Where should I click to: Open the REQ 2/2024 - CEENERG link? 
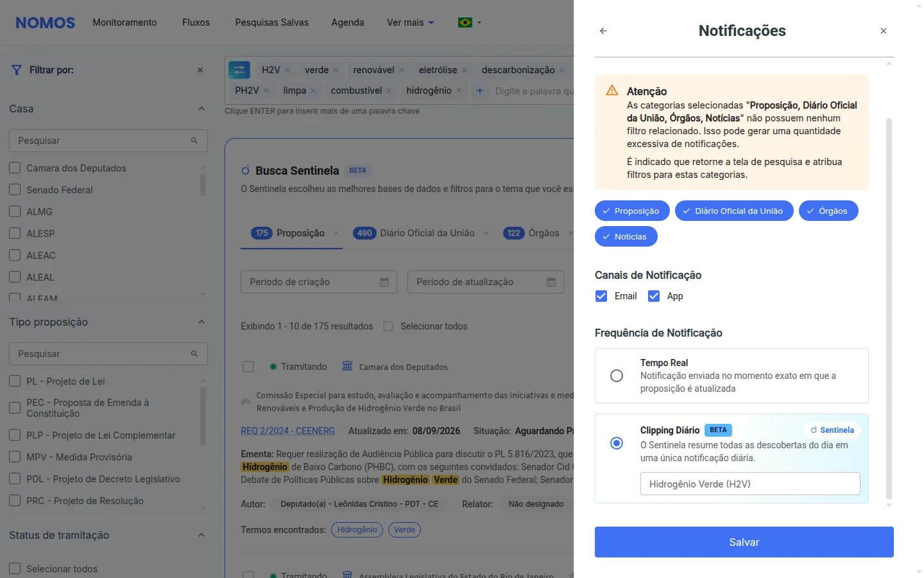(x=288, y=431)
